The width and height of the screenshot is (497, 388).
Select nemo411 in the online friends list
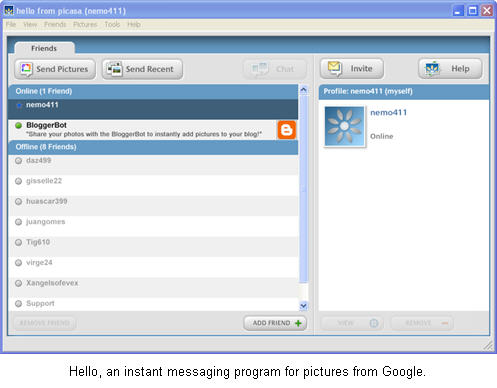tap(153, 109)
